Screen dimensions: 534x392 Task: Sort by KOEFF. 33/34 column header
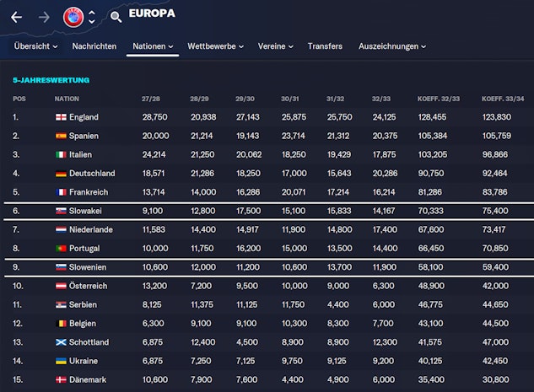[x=501, y=98]
